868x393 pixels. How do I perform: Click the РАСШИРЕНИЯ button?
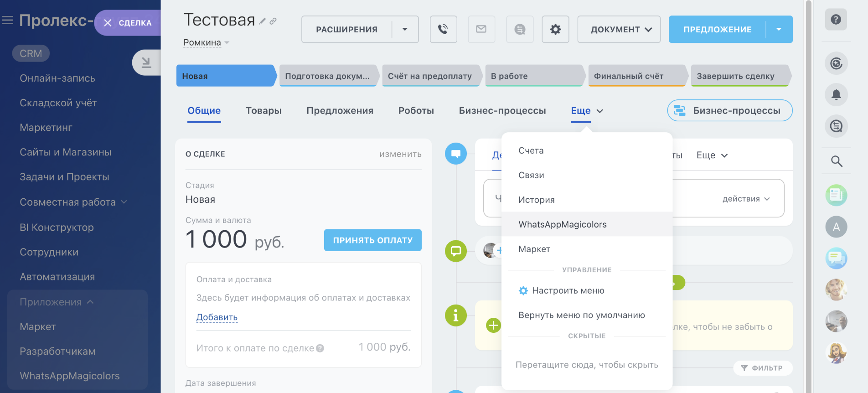click(x=346, y=30)
